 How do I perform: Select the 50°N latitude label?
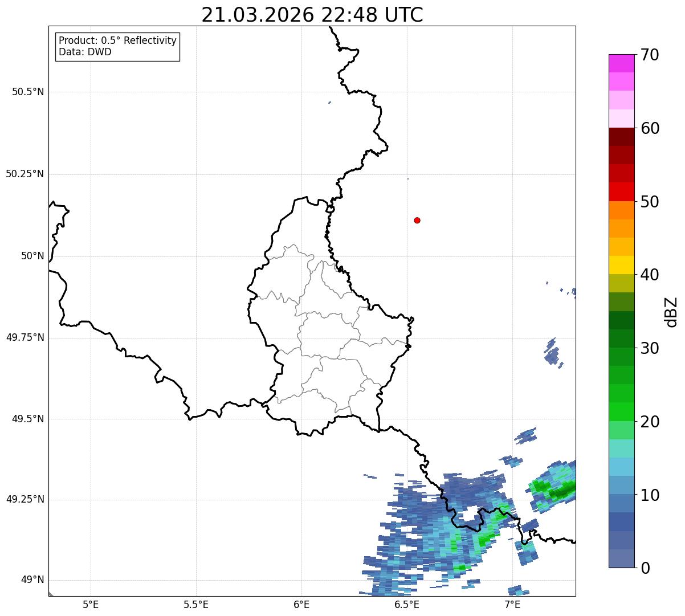[32, 256]
